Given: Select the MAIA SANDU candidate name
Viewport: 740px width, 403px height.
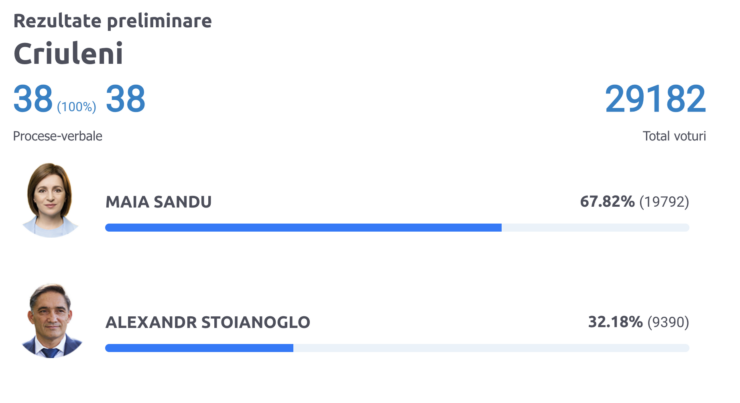Looking at the screenshot, I should coord(159,202).
